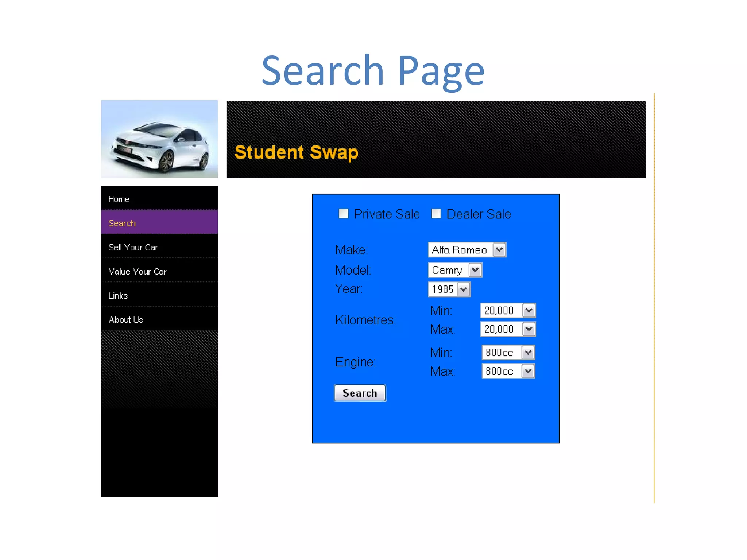Open the Make dropdown showing Alfa Romeo

pyautogui.click(x=467, y=250)
